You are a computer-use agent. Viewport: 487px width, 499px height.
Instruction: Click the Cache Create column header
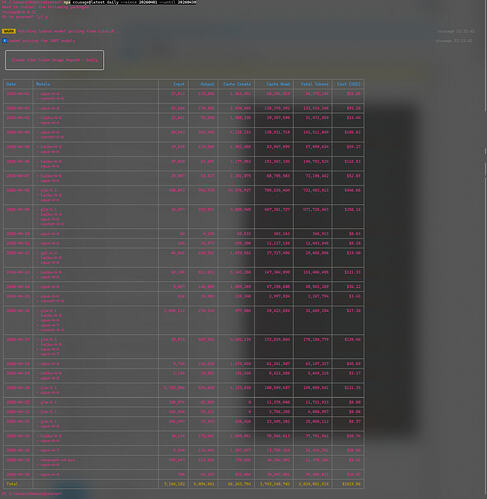point(237,84)
